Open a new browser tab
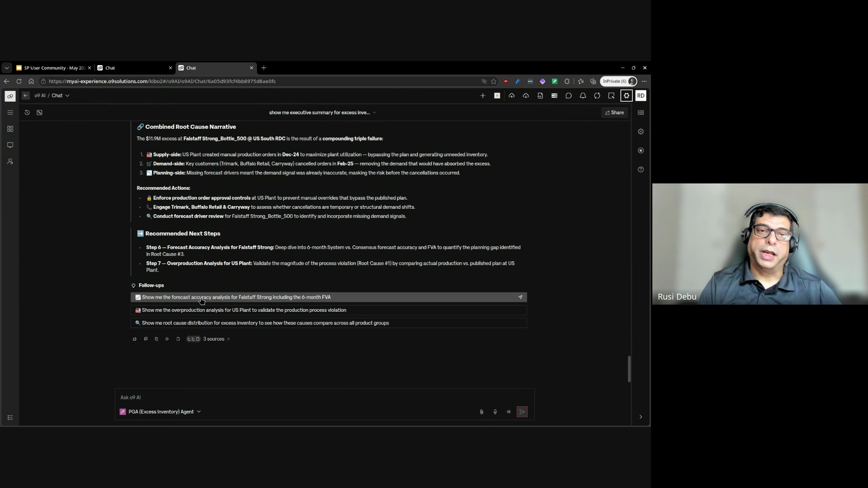Image resolution: width=868 pixels, height=488 pixels. 264,68
